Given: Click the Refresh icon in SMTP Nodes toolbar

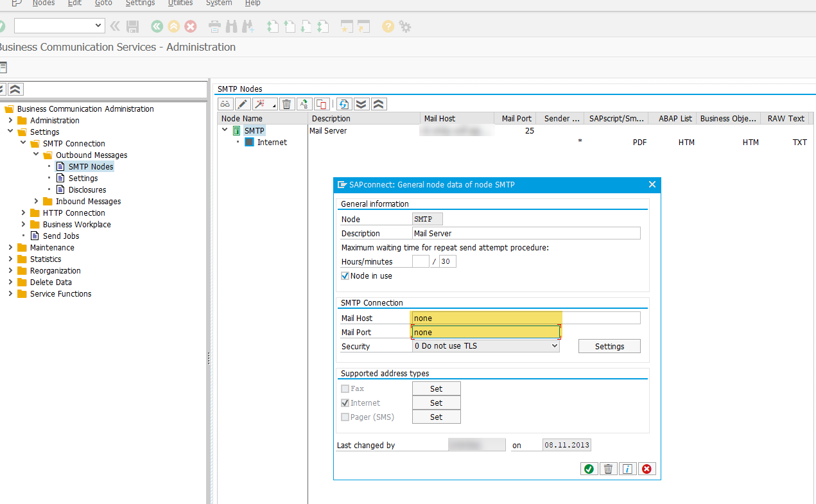Looking at the screenshot, I should click(345, 104).
